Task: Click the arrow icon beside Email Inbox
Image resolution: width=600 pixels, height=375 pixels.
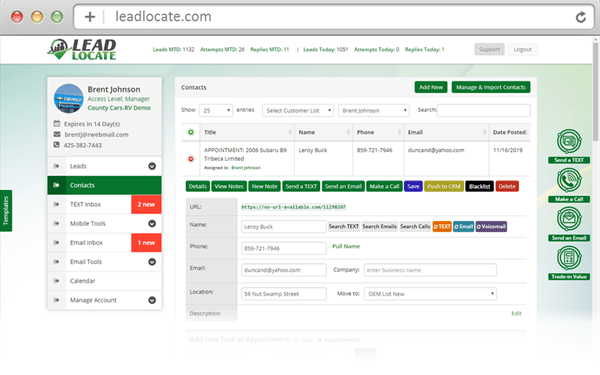Action: pos(57,243)
